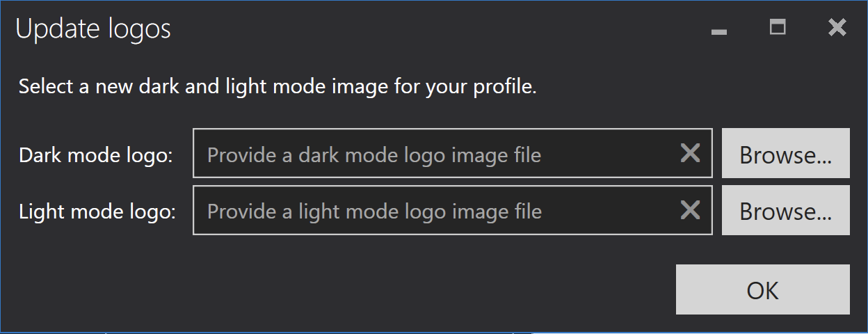Click the X beside the top Browse button
Screen dimensions: 868x334
click(x=690, y=153)
